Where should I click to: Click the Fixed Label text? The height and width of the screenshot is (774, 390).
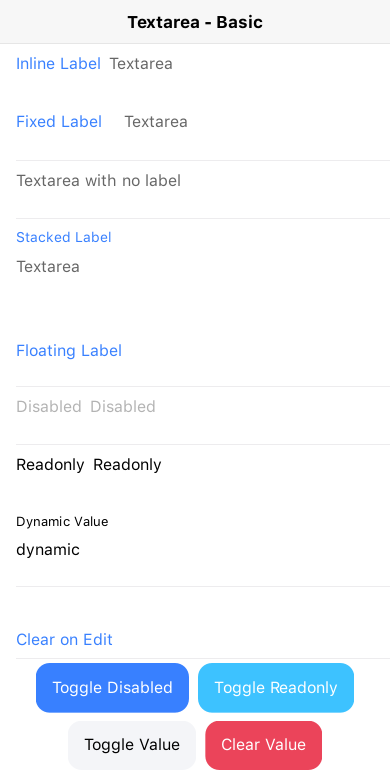point(59,121)
